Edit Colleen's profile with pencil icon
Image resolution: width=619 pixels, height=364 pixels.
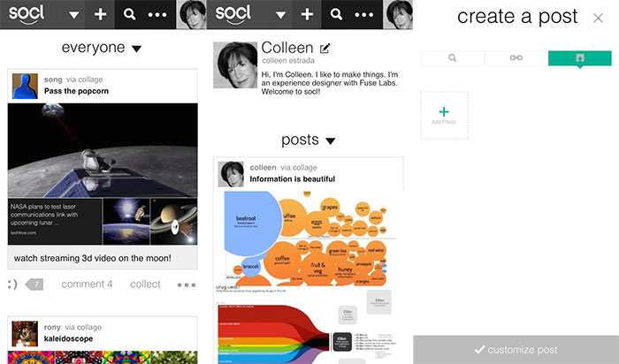(325, 49)
